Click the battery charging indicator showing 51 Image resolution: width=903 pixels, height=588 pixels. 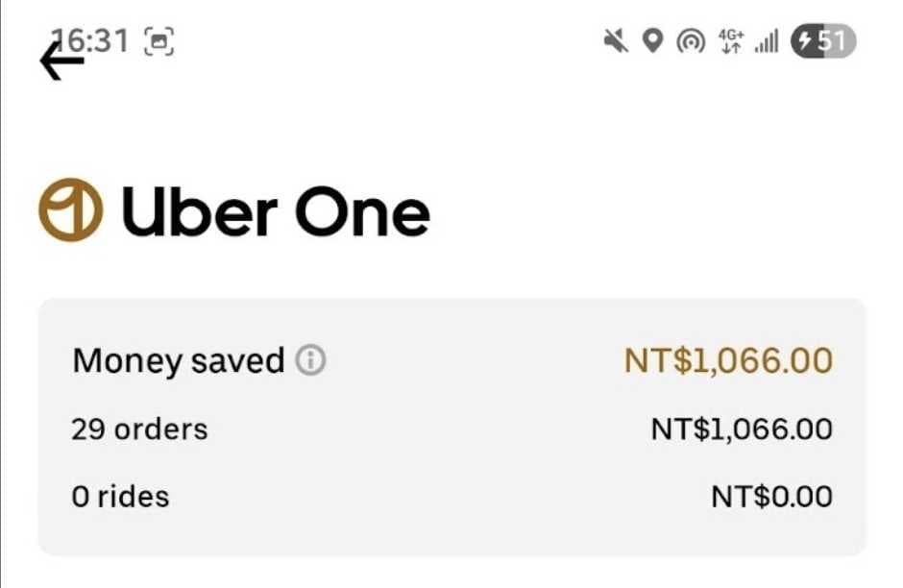[821, 40]
